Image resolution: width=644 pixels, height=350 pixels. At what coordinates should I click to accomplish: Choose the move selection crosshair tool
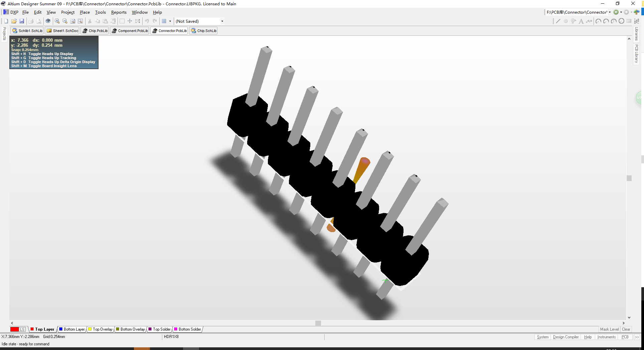(130, 21)
